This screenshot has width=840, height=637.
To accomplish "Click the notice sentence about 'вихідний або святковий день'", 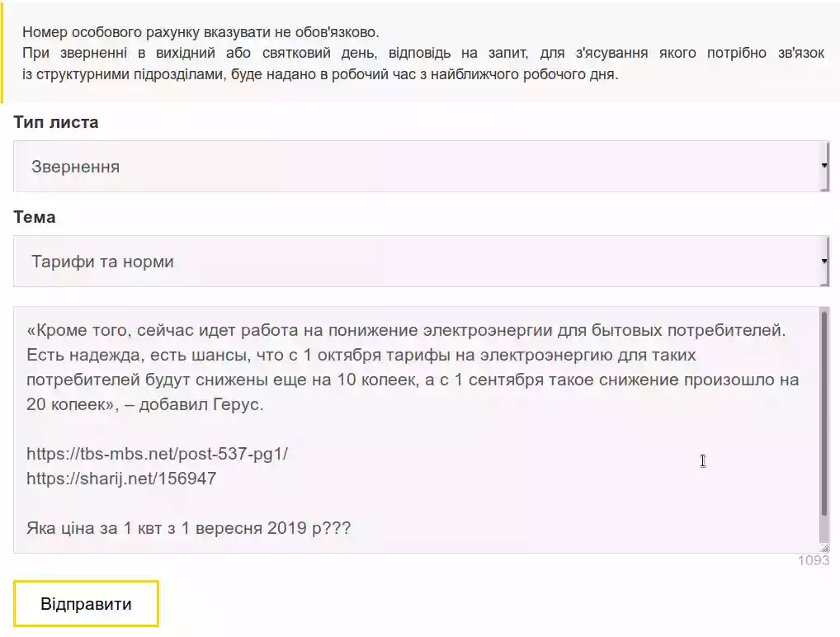I will 423,64.
